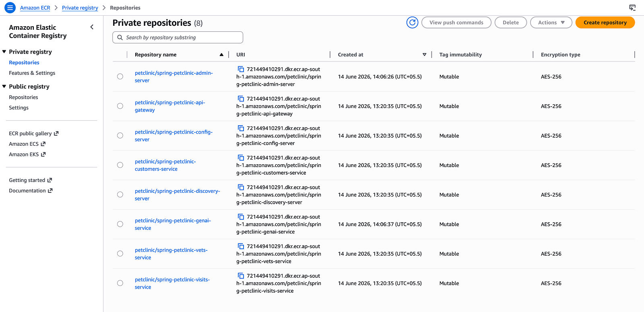Image resolution: width=644 pixels, height=312 pixels.
Task: Refresh the repositories list
Action: click(x=412, y=23)
